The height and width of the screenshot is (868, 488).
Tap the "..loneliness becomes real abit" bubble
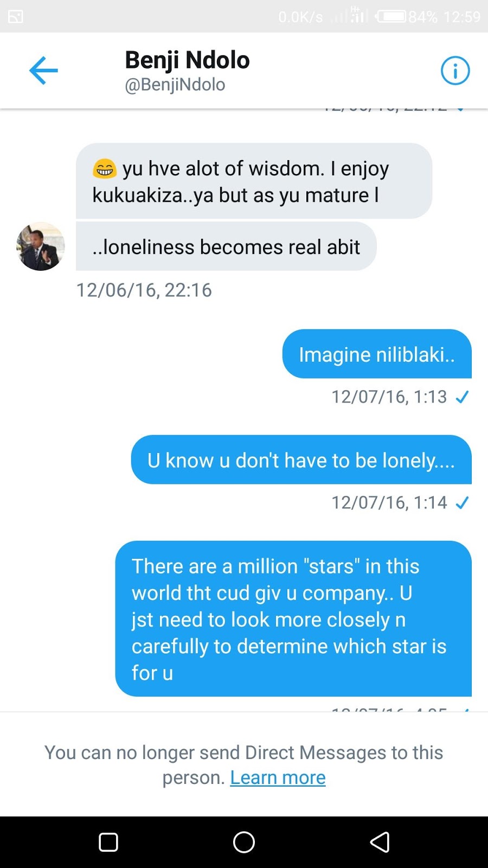pyautogui.click(x=226, y=246)
